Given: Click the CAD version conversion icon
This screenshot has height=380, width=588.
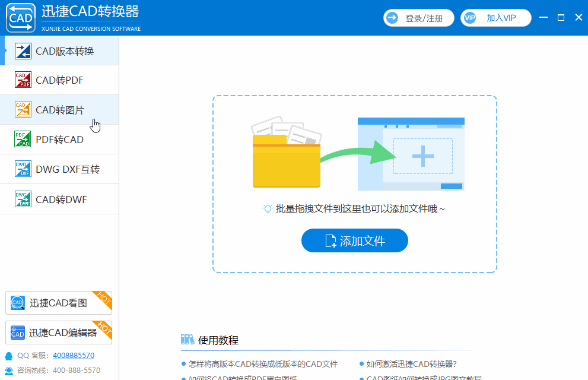Looking at the screenshot, I should [23, 51].
